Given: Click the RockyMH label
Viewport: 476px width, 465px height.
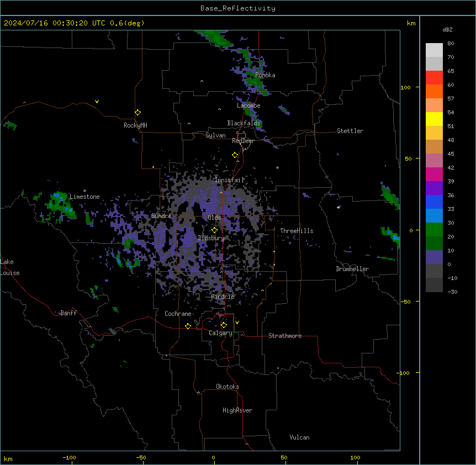Looking at the screenshot, I should tap(135, 125).
